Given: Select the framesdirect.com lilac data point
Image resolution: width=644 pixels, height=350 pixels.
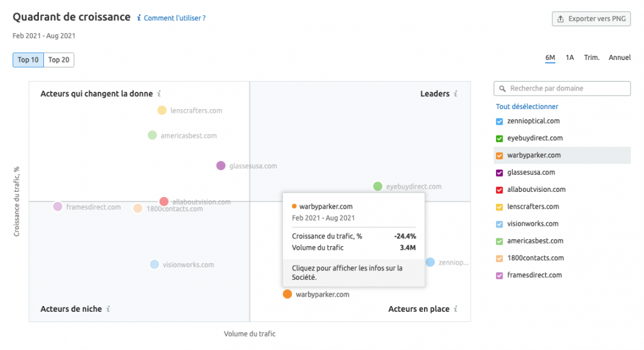Looking at the screenshot, I should 57,207.
